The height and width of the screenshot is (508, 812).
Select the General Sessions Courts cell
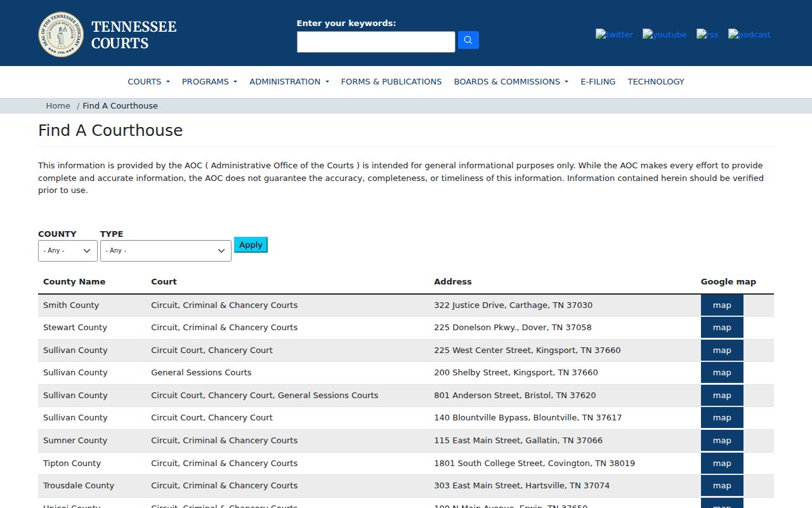[x=201, y=373]
